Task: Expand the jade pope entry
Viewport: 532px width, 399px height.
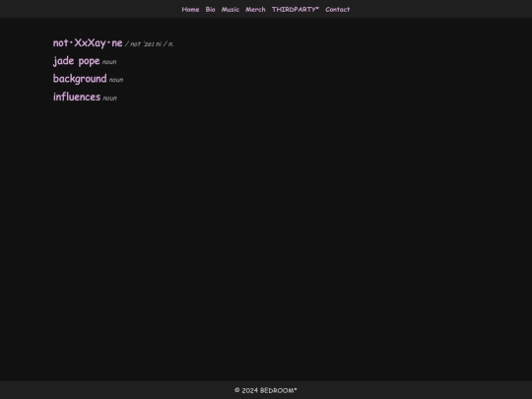Action: pos(76,61)
